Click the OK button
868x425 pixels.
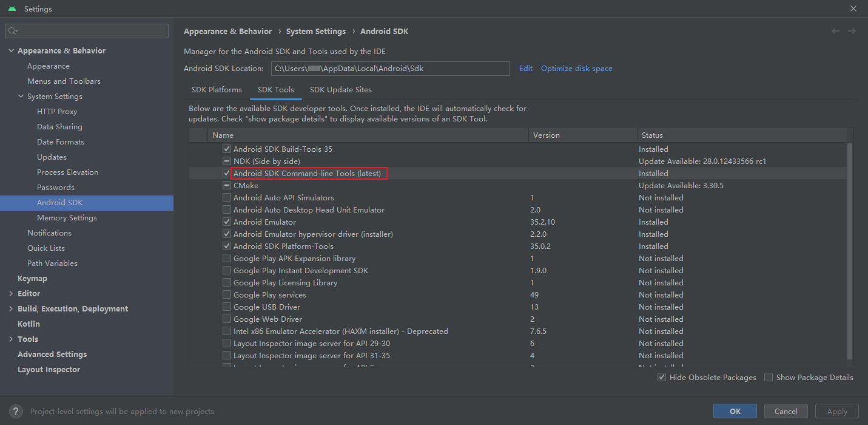(x=735, y=411)
